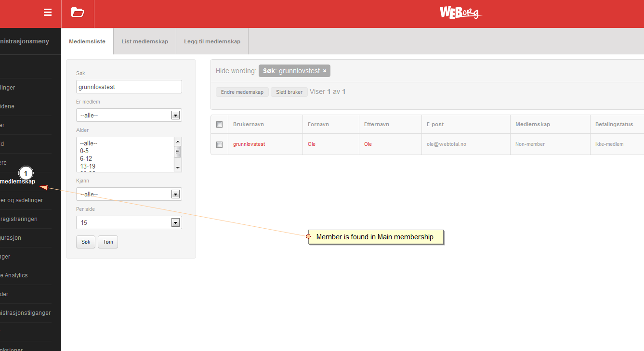Screen dimensions: 644x351
Task: Open the Kjønn dropdown
Action: point(129,194)
